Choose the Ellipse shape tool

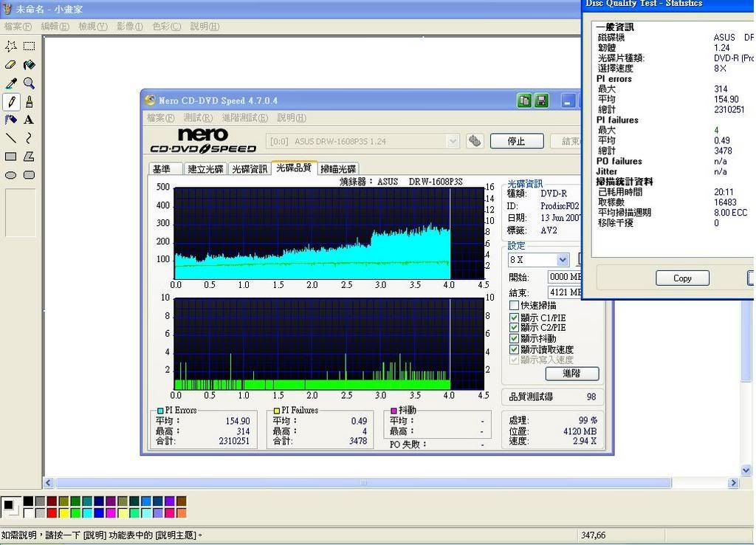[x=11, y=175]
